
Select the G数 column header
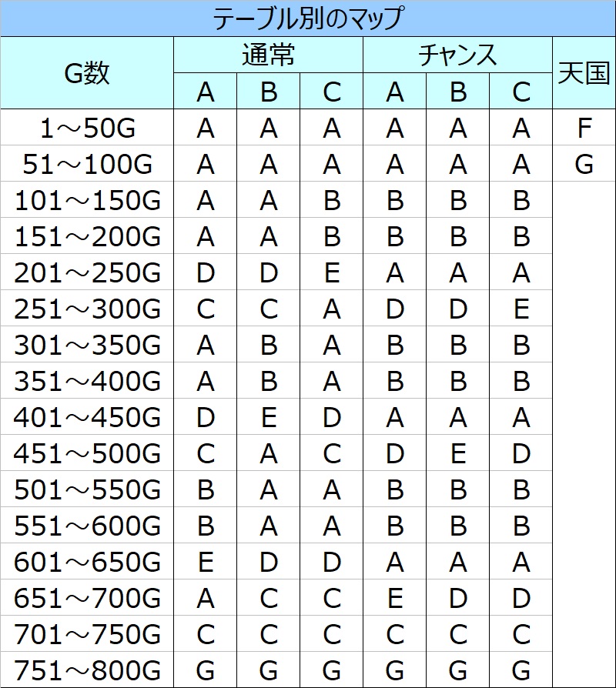87,73
